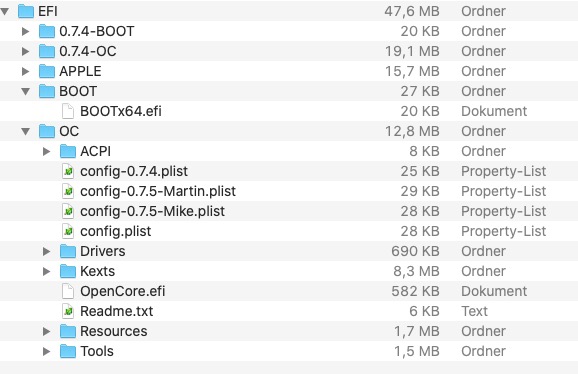Collapse the OC folder triangle
The image size is (578, 374).
click(25, 131)
